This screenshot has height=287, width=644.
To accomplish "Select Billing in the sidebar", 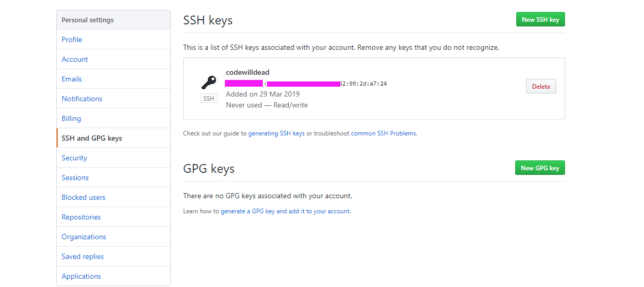I will tap(71, 118).
